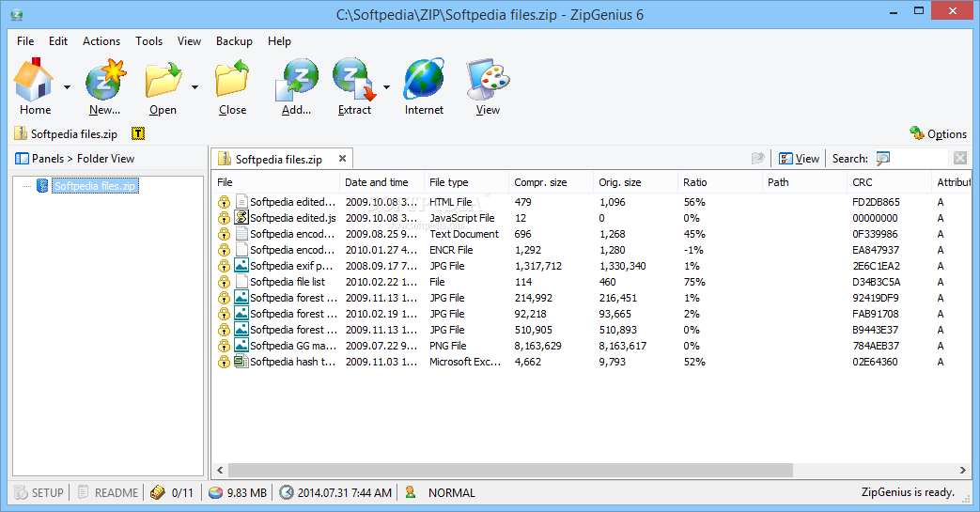The image size is (980, 512).
Task: Click the SETUP status bar button
Action: coord(39,492)
